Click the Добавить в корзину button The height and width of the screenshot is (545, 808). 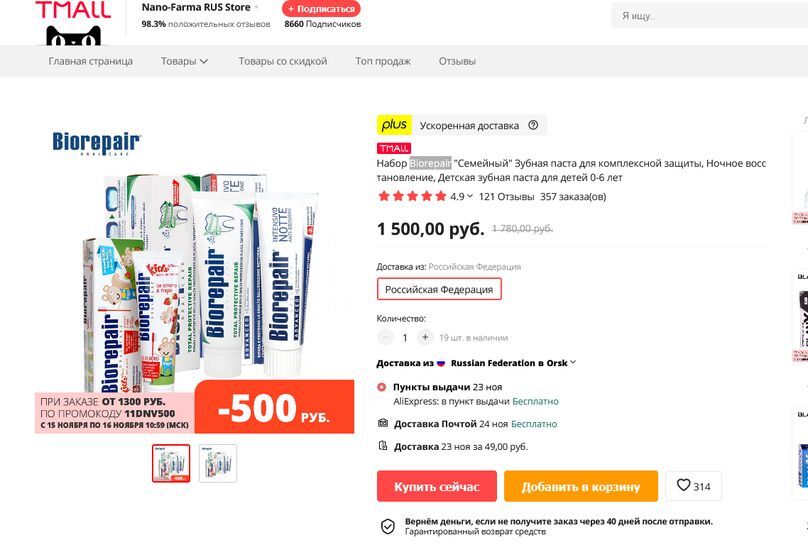coord(581,486)
